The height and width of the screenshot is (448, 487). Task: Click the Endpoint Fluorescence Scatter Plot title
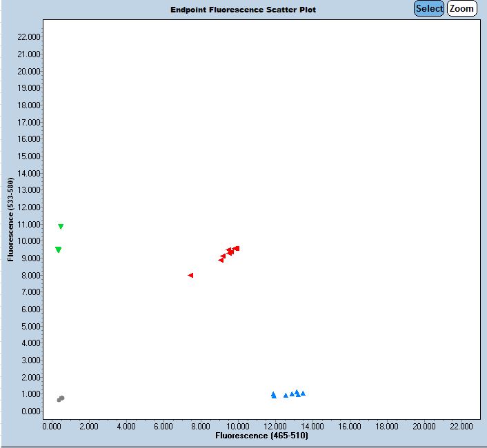click(243, 10)
